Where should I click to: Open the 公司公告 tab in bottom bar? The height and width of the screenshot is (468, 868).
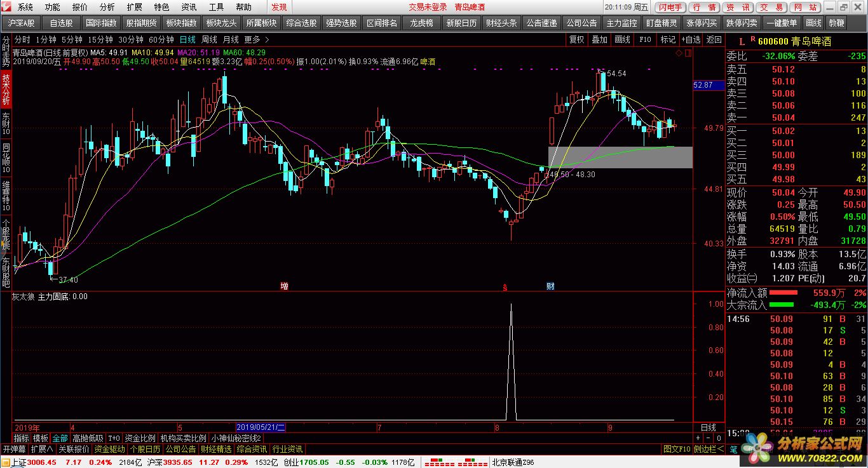181,449
